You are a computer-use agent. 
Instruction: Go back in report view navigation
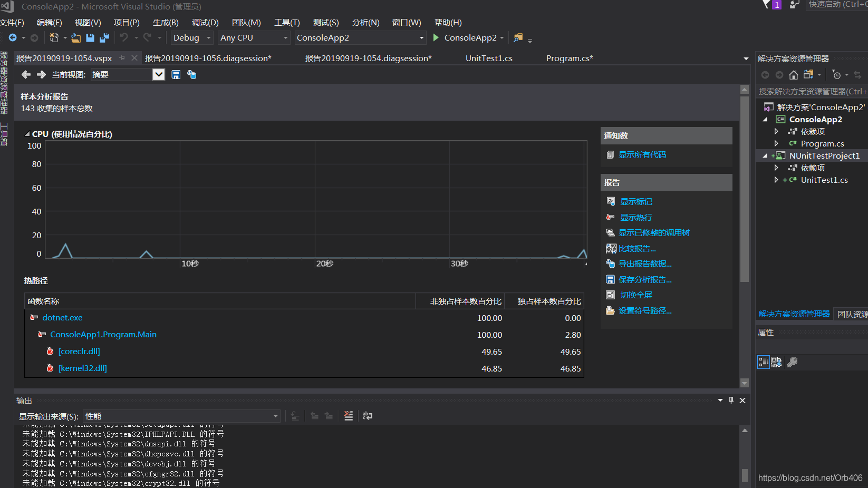tap(26, 75)
